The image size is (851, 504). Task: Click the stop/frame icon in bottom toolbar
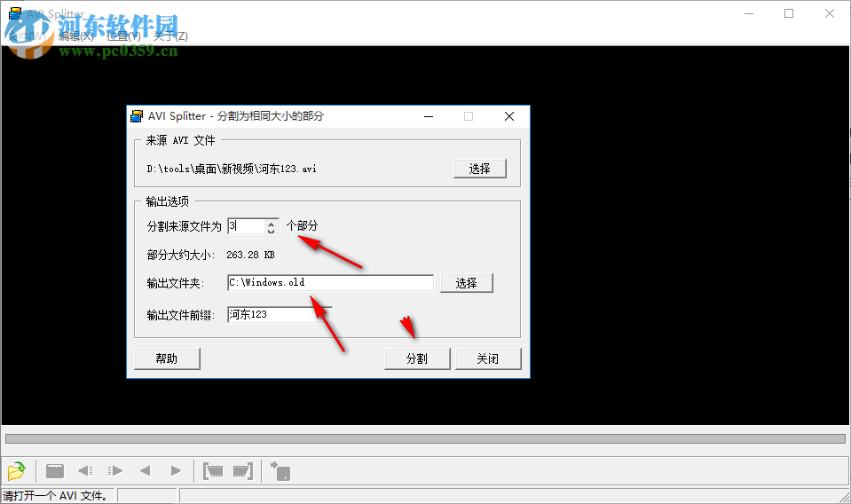coord(55,471)
